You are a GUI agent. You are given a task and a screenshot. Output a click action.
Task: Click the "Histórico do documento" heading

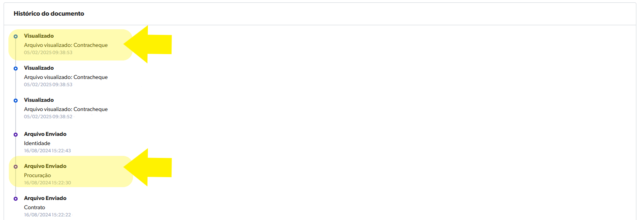pos(49,14)
